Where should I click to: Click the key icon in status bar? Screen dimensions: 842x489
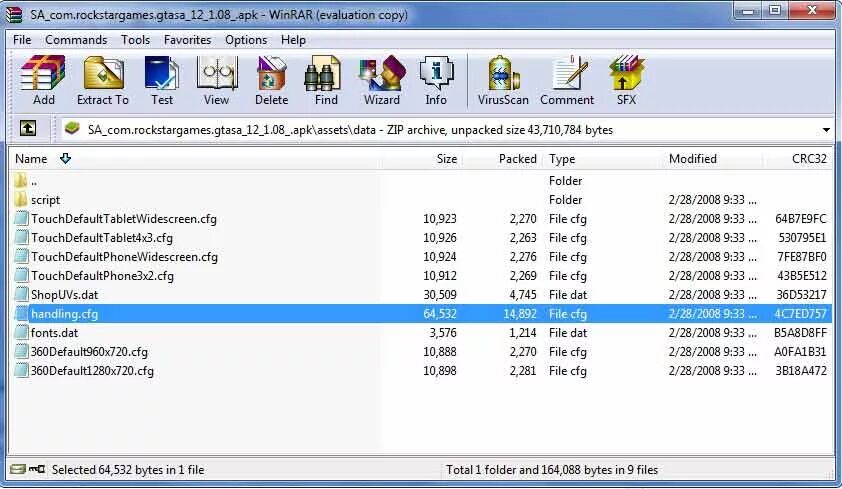pyautogui.click(x=37, y=469)
